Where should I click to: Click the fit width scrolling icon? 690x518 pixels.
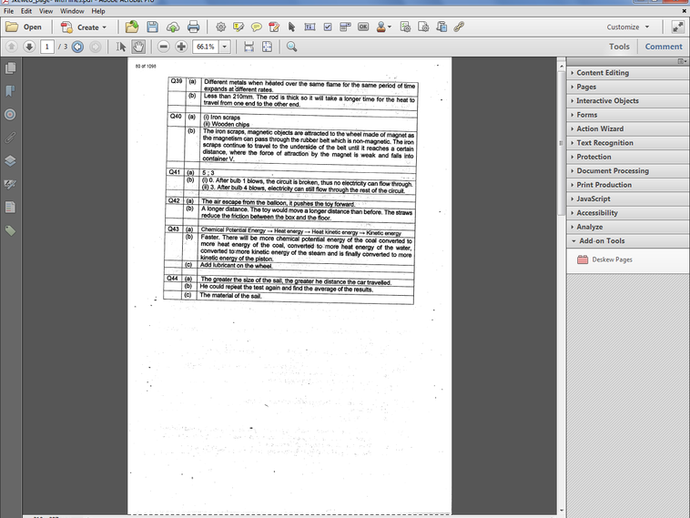249,47
